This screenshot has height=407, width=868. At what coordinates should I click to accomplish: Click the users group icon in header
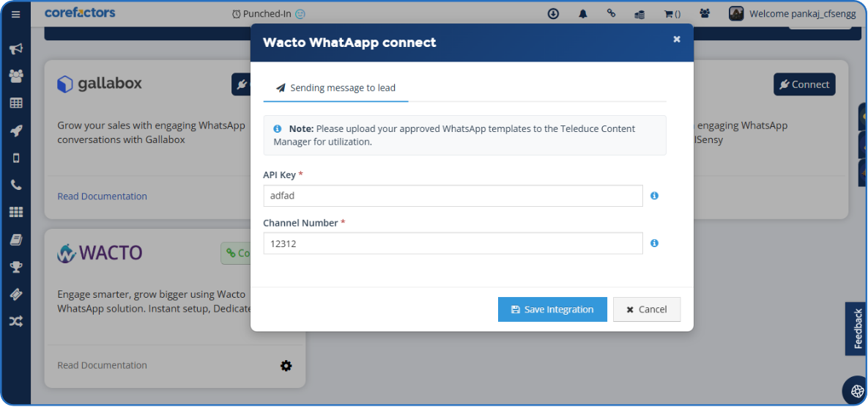coord(705,13)
